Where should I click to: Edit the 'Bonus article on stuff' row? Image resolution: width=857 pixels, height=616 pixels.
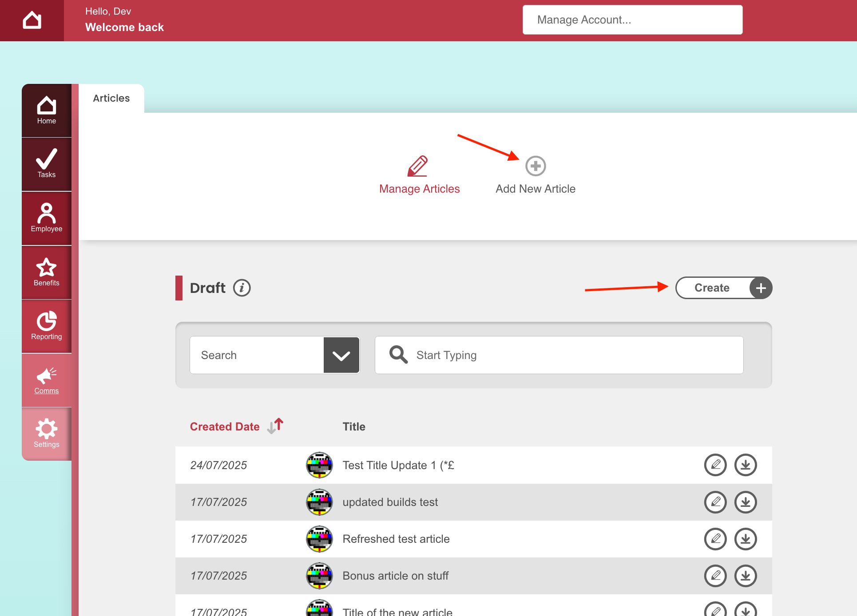(715, 576)
